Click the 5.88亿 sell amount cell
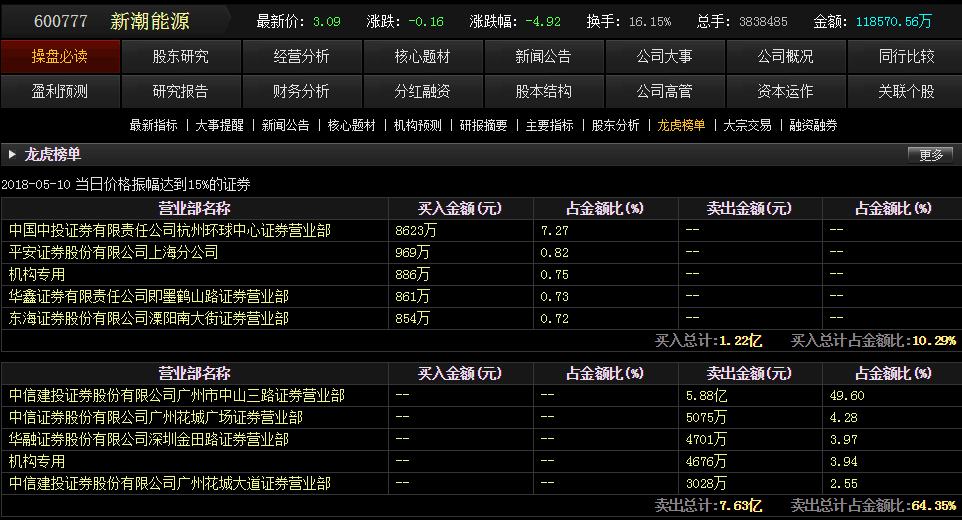Viewport: 962px width, 520px height. pyautogui.click(x=750, y=396)
